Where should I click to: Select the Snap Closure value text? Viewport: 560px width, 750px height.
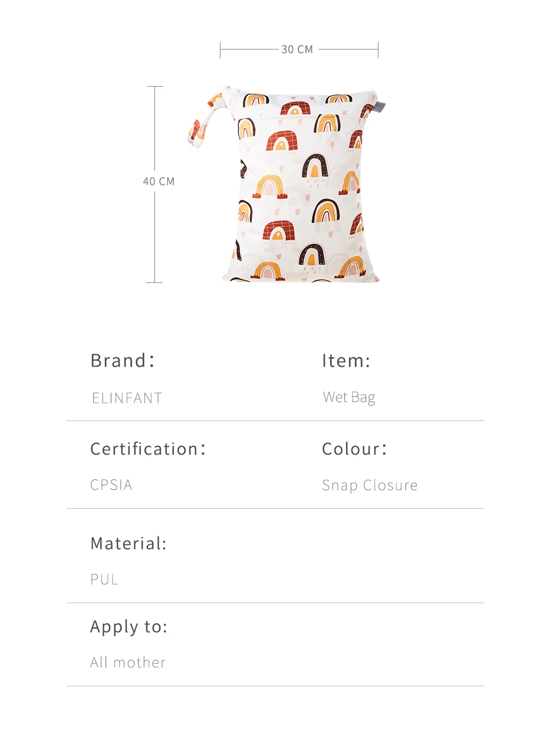coord(370,485)
